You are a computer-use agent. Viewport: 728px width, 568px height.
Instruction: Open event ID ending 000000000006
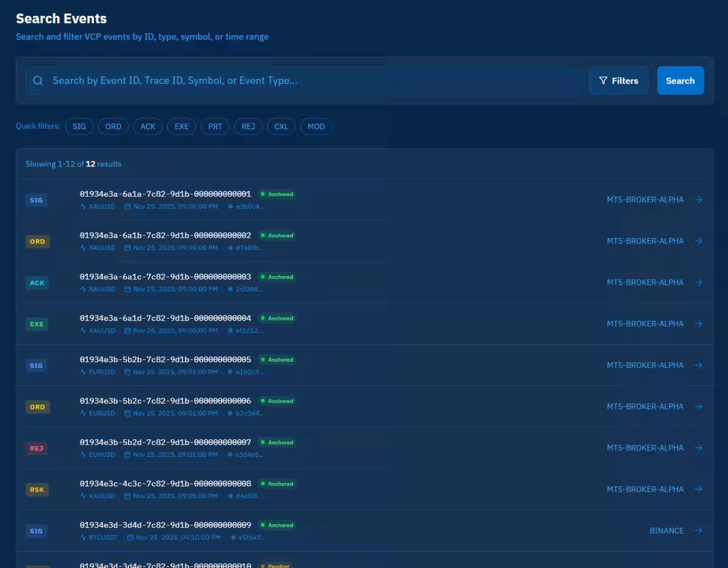pyautogui.click(x=165, y=401)
